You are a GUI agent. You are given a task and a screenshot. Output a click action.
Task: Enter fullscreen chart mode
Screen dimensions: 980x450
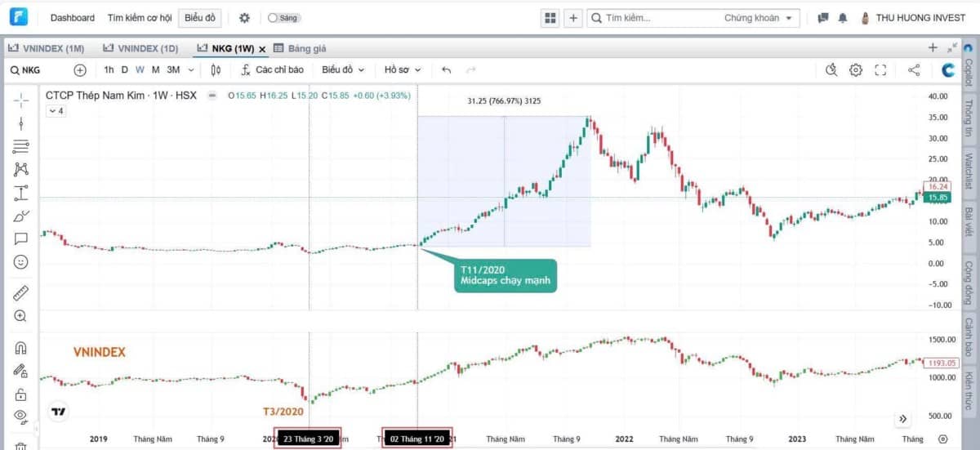[880, 70]
